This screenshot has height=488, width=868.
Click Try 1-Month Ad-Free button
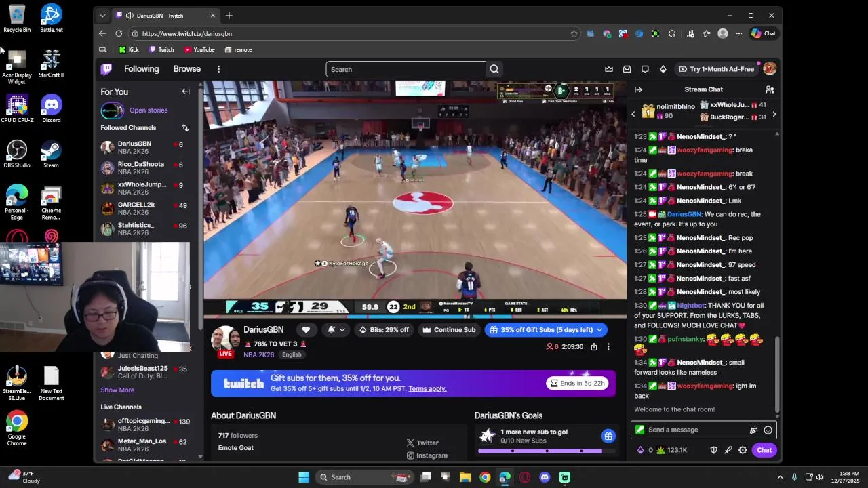(716, 69)
